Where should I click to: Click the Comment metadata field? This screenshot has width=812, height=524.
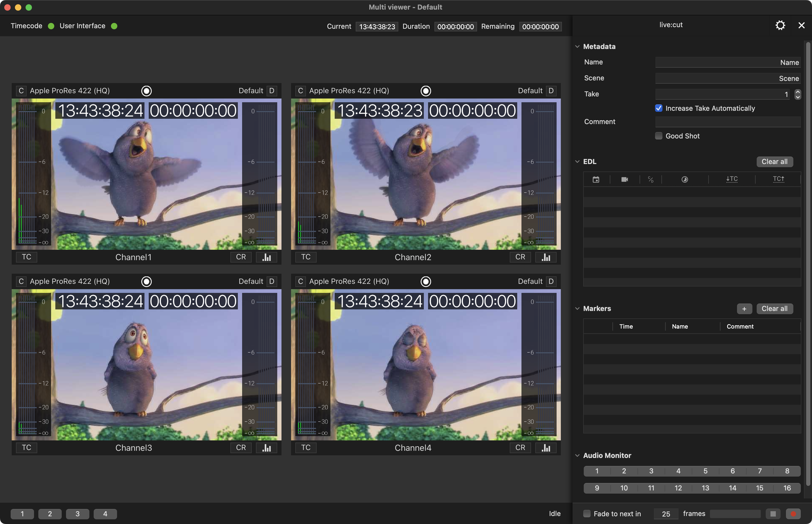[x=728, y=122]
